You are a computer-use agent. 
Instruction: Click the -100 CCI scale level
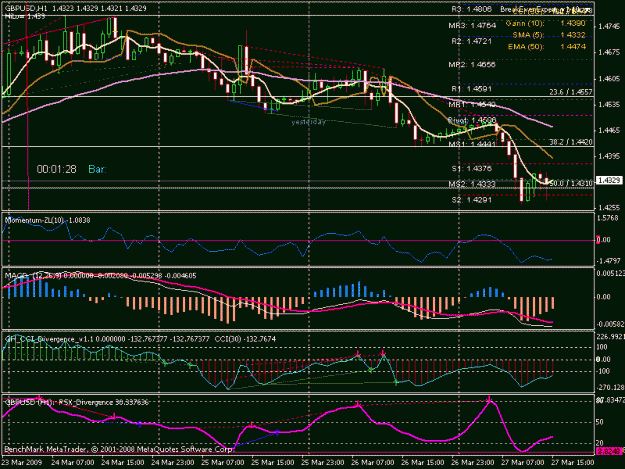coord(603,371)
